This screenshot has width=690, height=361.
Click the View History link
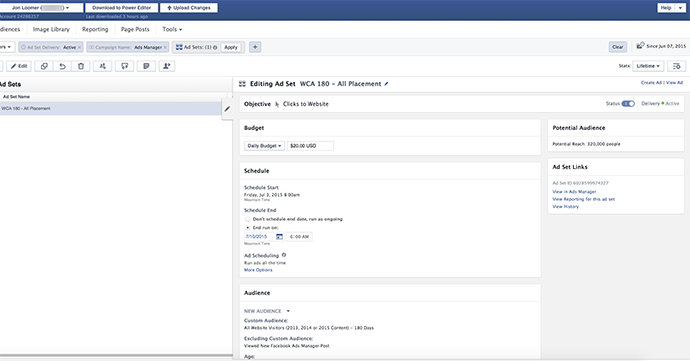565,206
